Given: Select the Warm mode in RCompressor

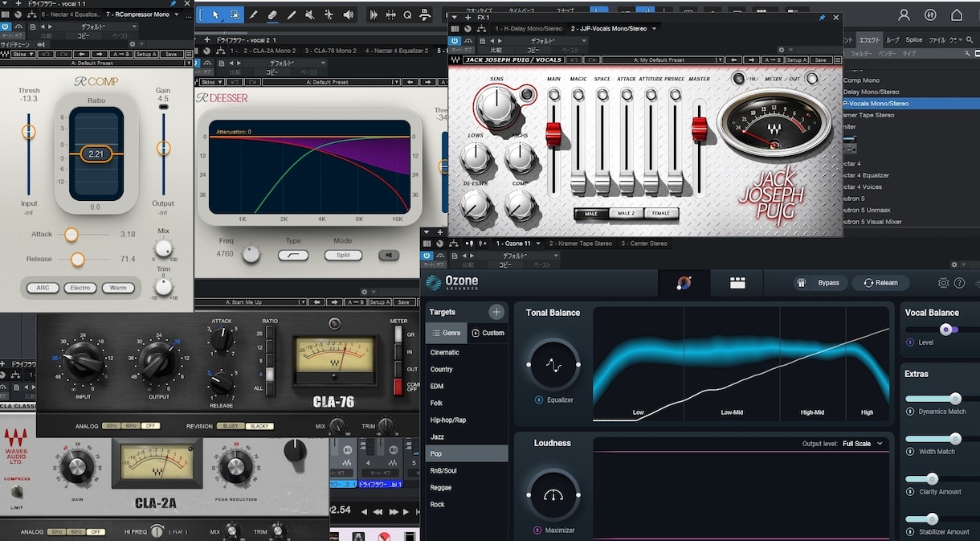Looking at the screenshot, I should click(x=117, y=288).
